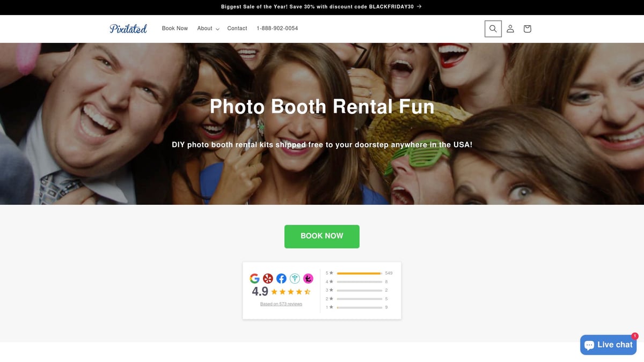
Task: Open the BLACKFRIDAY30 sale banner link
Action: click(x=320, y=6)
